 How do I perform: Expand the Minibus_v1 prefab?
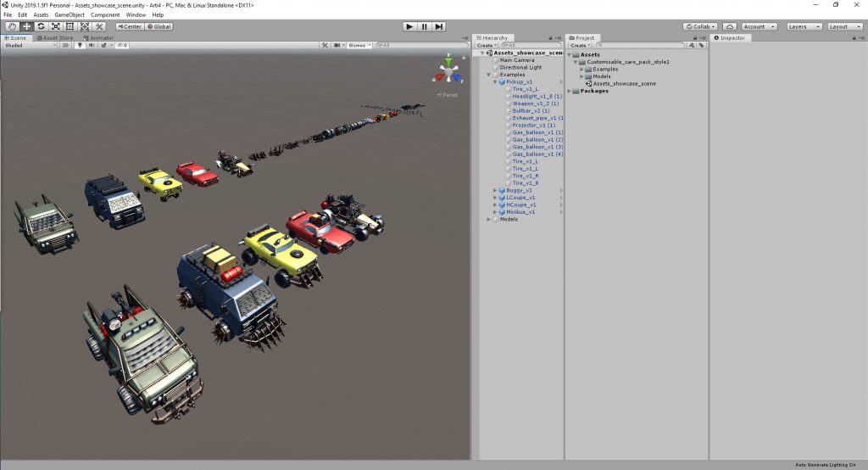(495, 212)
